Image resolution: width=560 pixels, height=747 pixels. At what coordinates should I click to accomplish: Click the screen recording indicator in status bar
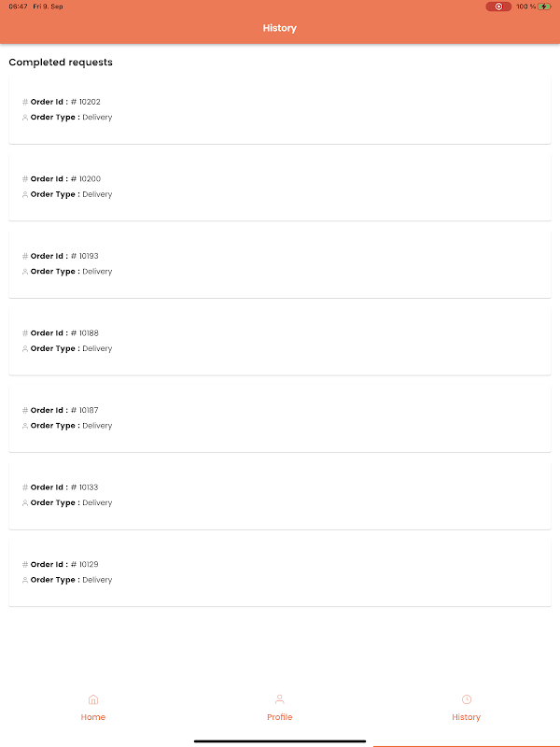click(x=498, y=7)
